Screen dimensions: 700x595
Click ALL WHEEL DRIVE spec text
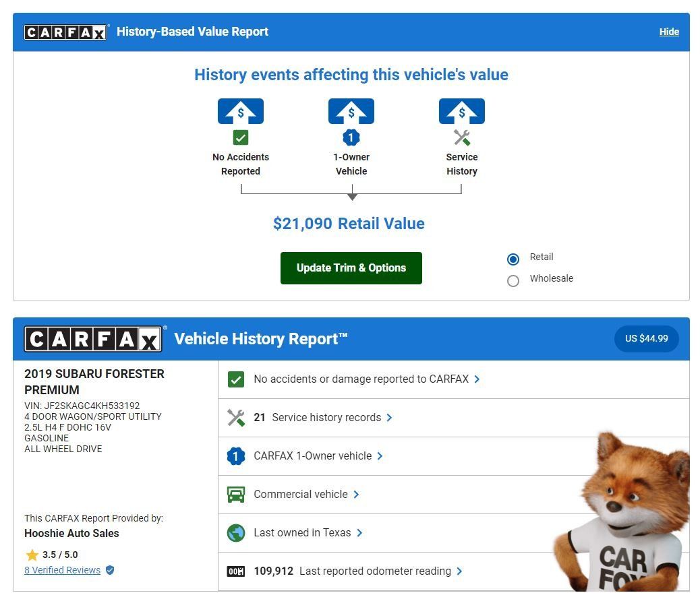tap(63, 449)
